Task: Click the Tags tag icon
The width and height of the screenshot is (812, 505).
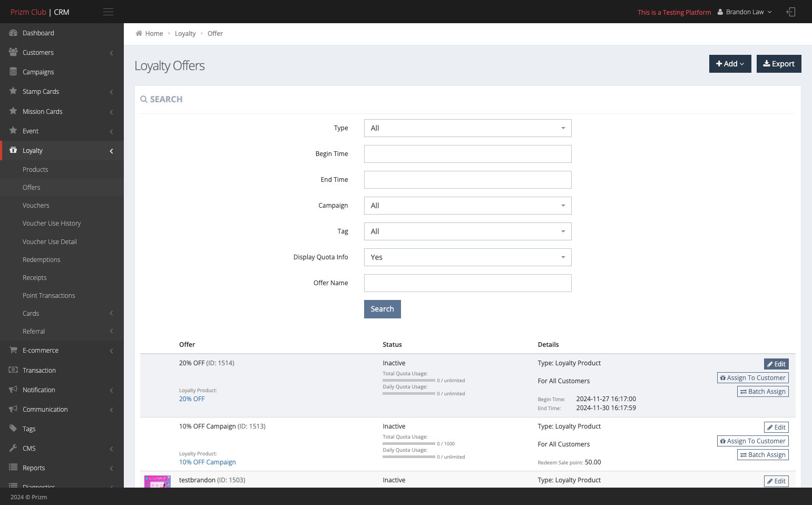Action: tap(13, 429)
